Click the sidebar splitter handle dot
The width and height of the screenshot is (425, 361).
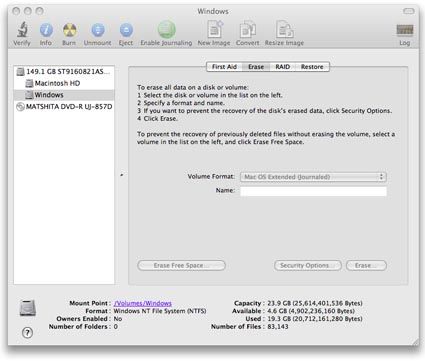tap(122, 175)
